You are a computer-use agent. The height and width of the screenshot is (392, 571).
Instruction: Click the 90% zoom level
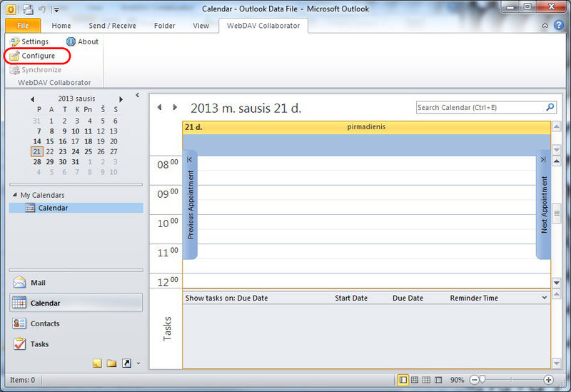tap(457, 380)
